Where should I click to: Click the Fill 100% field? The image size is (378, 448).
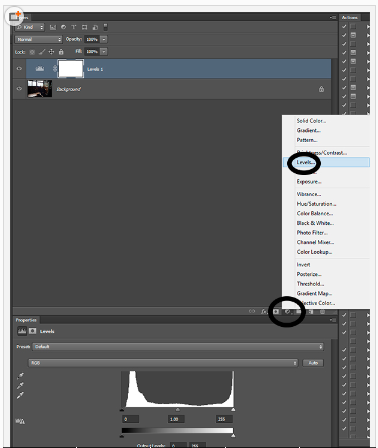[x=92, y=52]
